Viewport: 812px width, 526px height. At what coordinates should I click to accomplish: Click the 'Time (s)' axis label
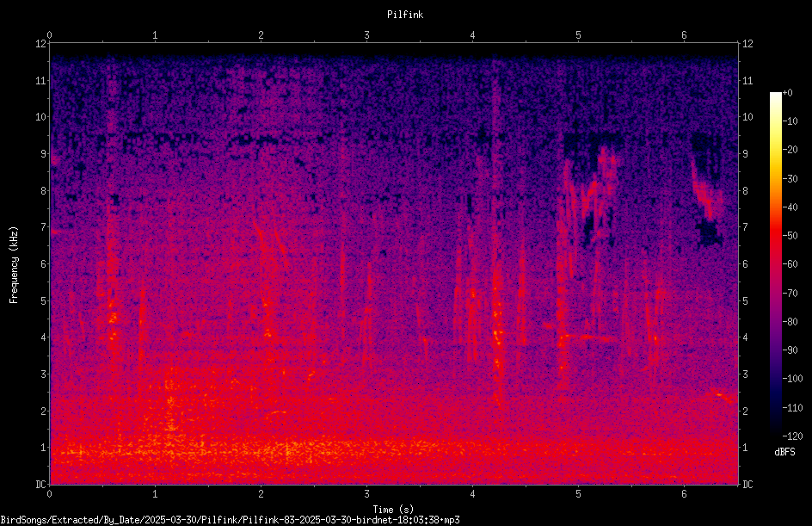393,510
